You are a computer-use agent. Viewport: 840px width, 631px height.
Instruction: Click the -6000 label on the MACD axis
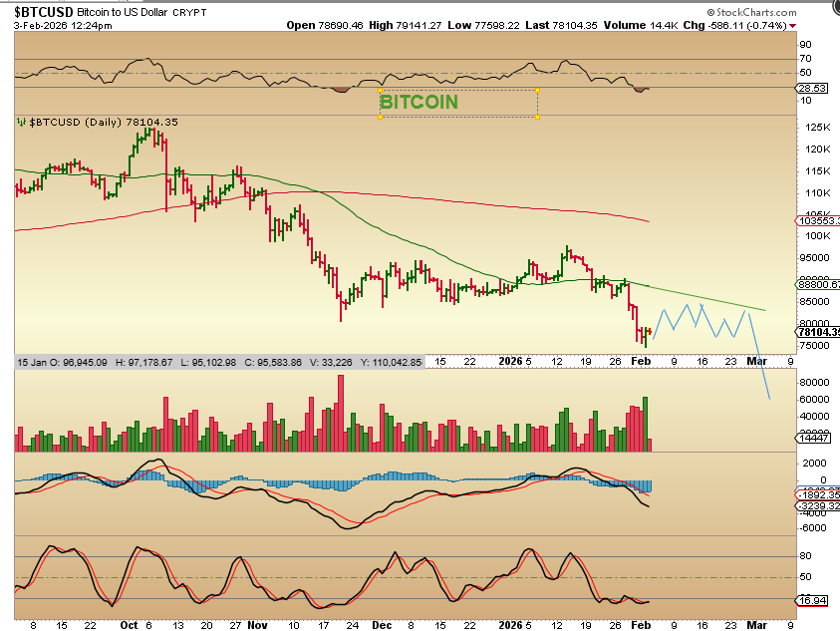[813, 528]
